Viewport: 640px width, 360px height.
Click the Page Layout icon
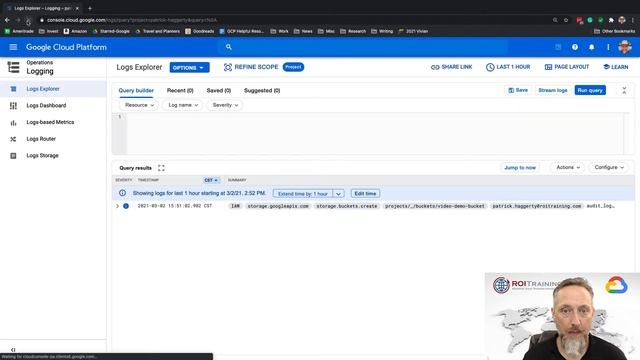(x=548, y=67)
